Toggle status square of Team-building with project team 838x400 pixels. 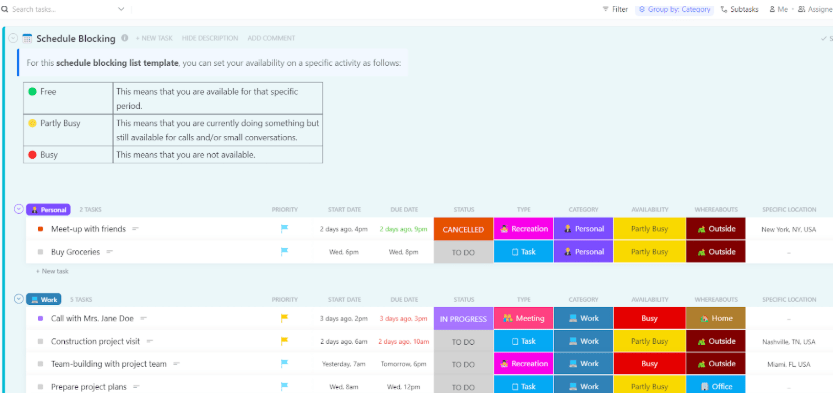point(40,364)
